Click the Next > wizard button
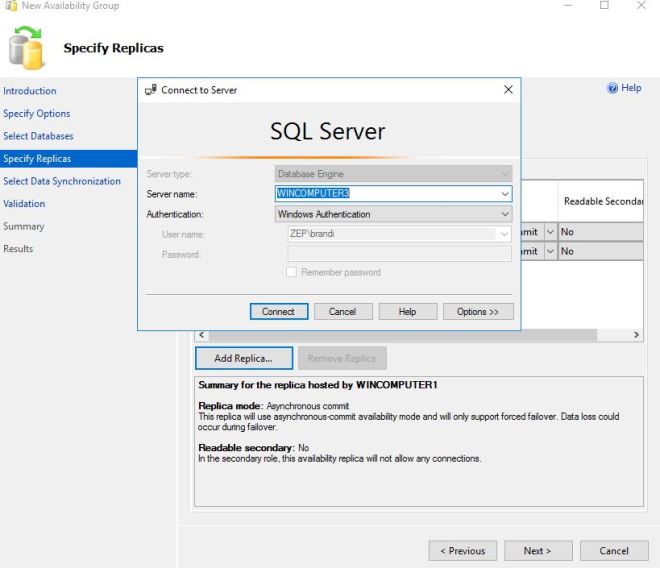 pyautogui.click(x=536, y=551)
